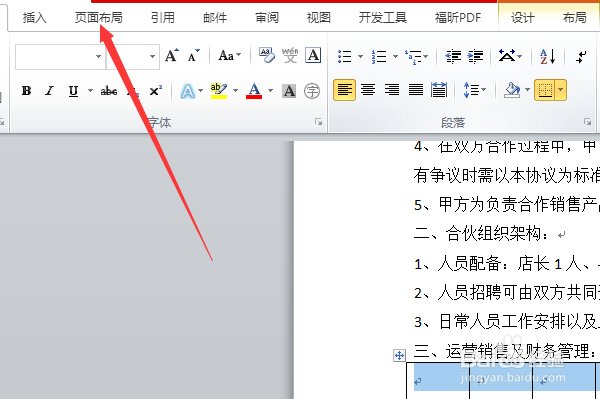Shrink font size with small A icon
This screenshot has width=600, height=399.
tap(194, 55)
